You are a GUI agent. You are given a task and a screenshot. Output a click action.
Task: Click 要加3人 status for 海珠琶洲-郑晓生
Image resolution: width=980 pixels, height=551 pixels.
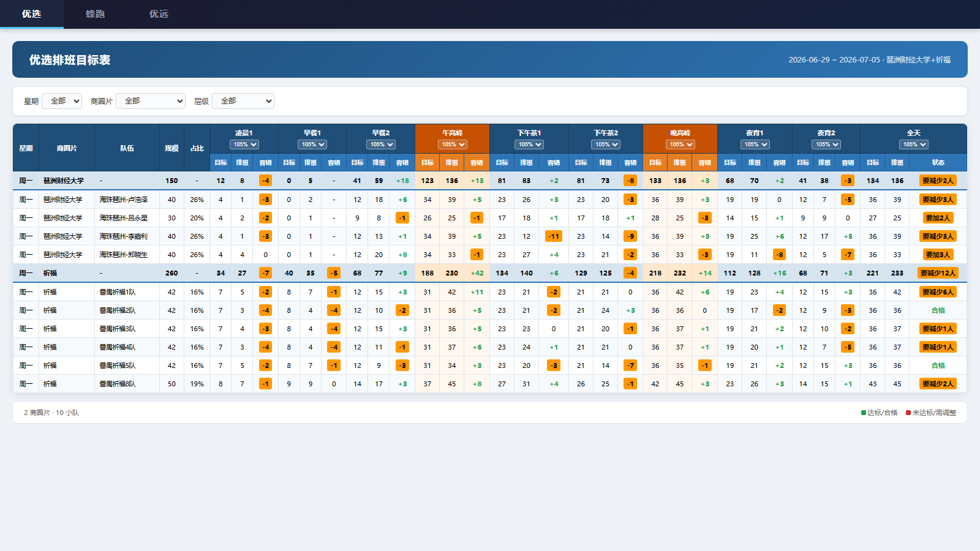click(x=938, y=255)
